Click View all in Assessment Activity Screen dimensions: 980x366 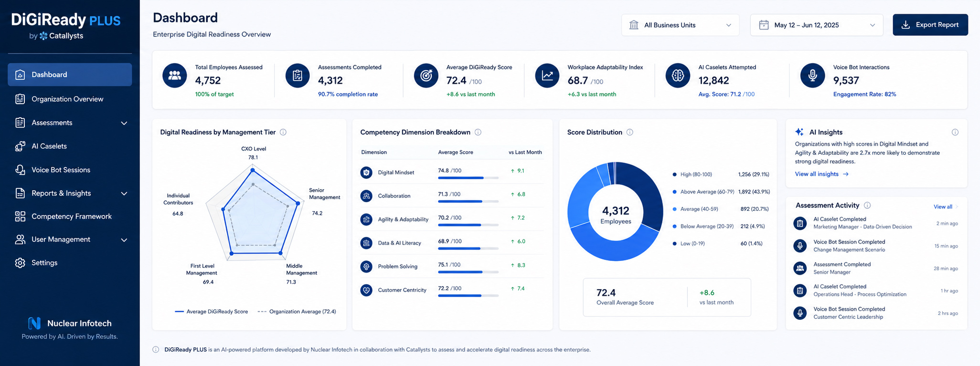(946, 207)
